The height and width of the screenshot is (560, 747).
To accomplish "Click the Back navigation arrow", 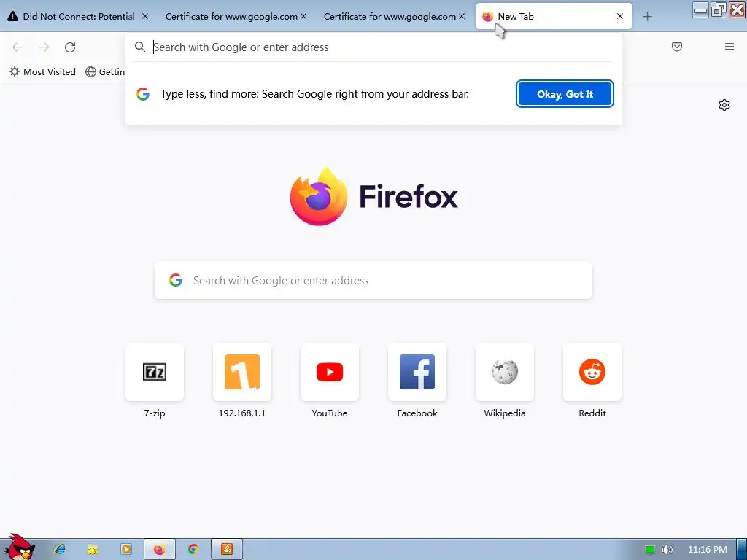I will click(x=18, y=47).
